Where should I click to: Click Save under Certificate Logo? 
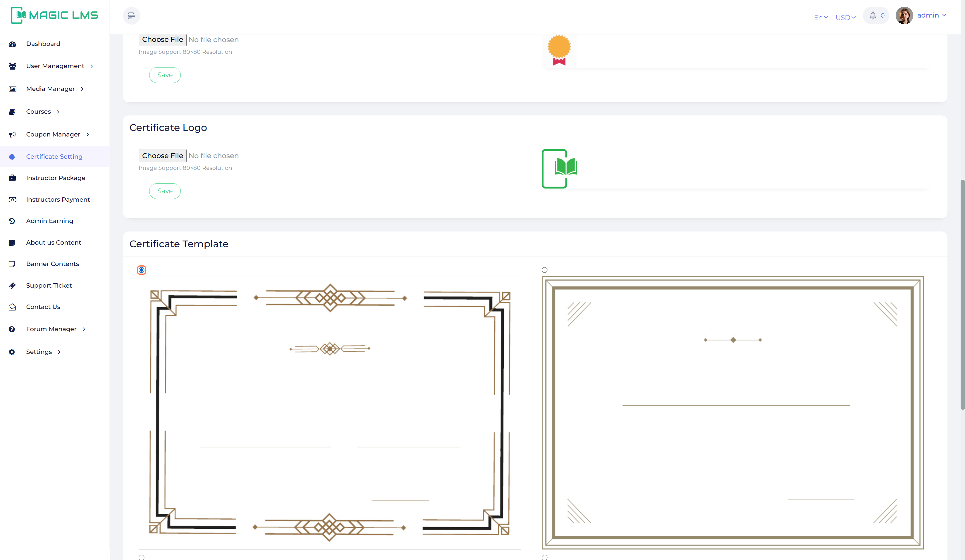165,191
